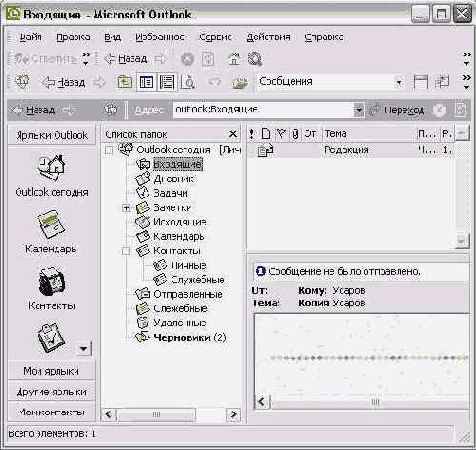The width and height of the screenshot is (476, 450).
Task: Select the Входящие folder in tree
Action: pyautogui.click(x=177, y=164)
